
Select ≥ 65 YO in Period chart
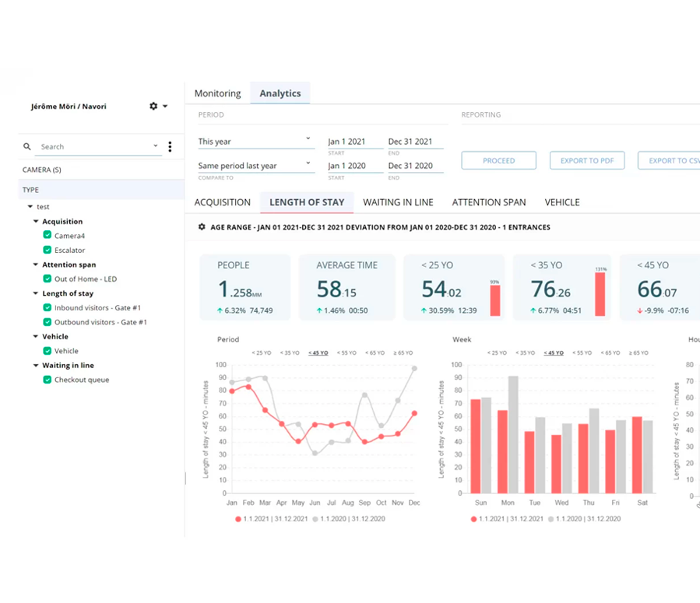[403, 352]
